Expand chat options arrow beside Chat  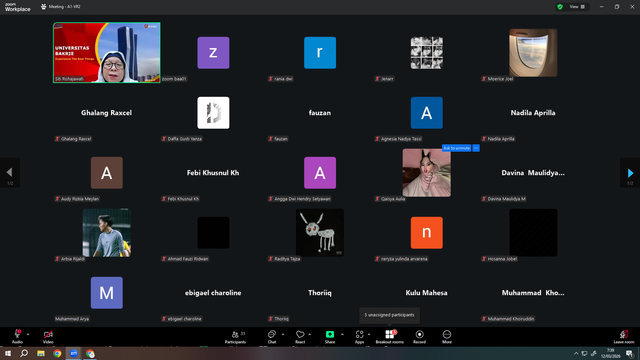pyautogui.click(x=283, y=334)
